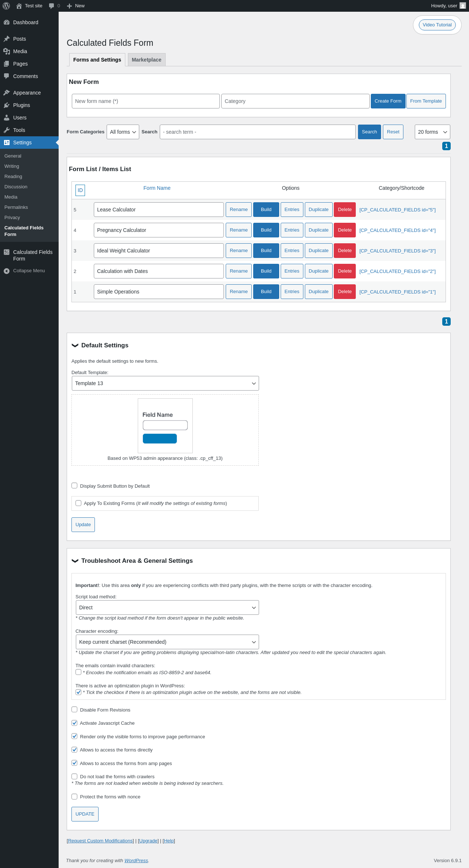This screenshot has height=868, width=469.
Task: Click the Tools wrench icon
Action: tap(7, 130)
